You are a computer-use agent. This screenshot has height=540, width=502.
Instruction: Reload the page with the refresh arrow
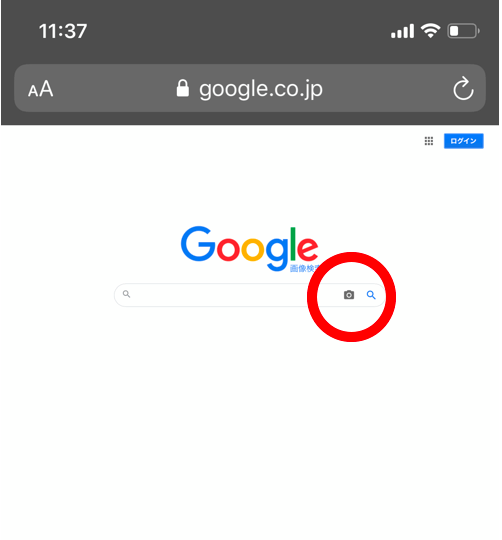[463, 88]
